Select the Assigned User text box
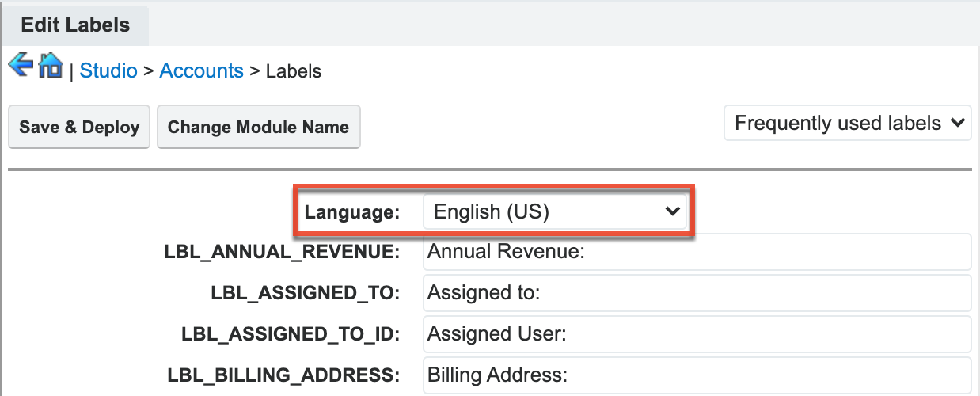This screenshot has height=396, width=980. coord(697,334)
